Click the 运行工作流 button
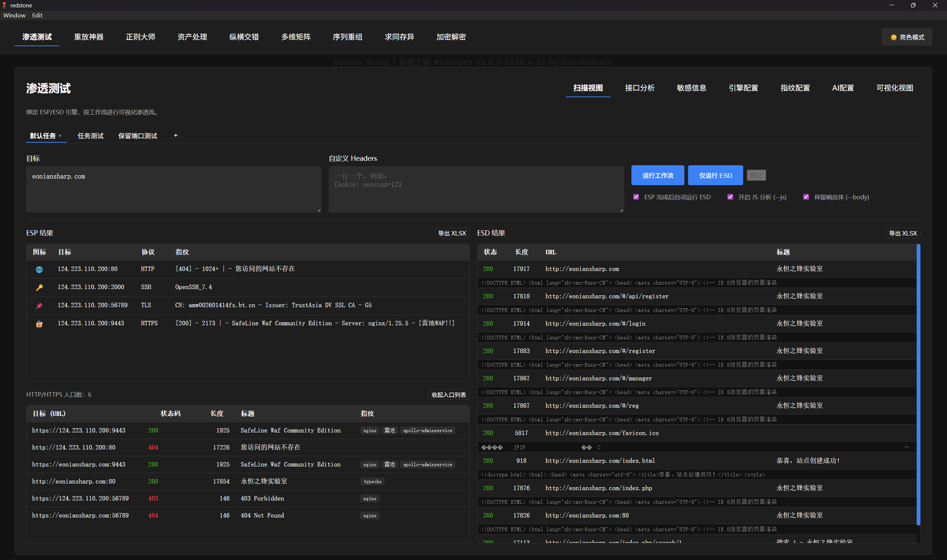947x560 pixels. pyautogui.click(x=658, y=176)
